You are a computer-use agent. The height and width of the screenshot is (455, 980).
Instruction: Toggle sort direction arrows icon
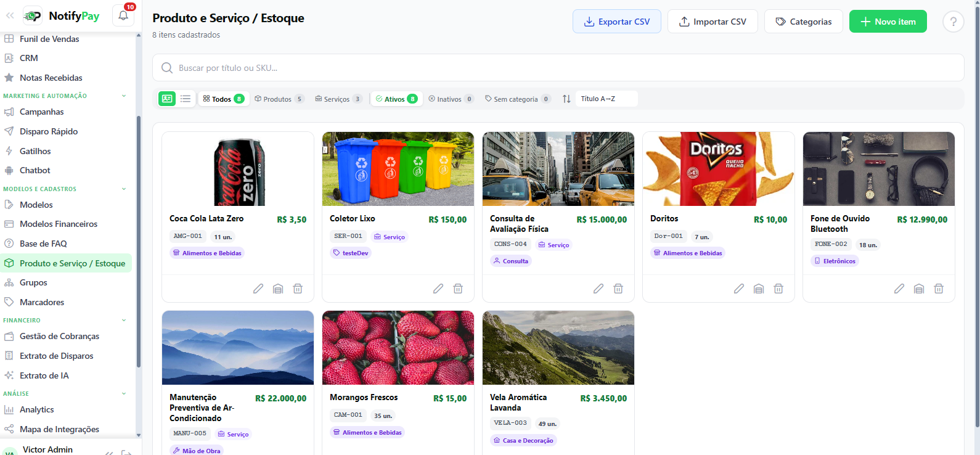coord(566,99)
